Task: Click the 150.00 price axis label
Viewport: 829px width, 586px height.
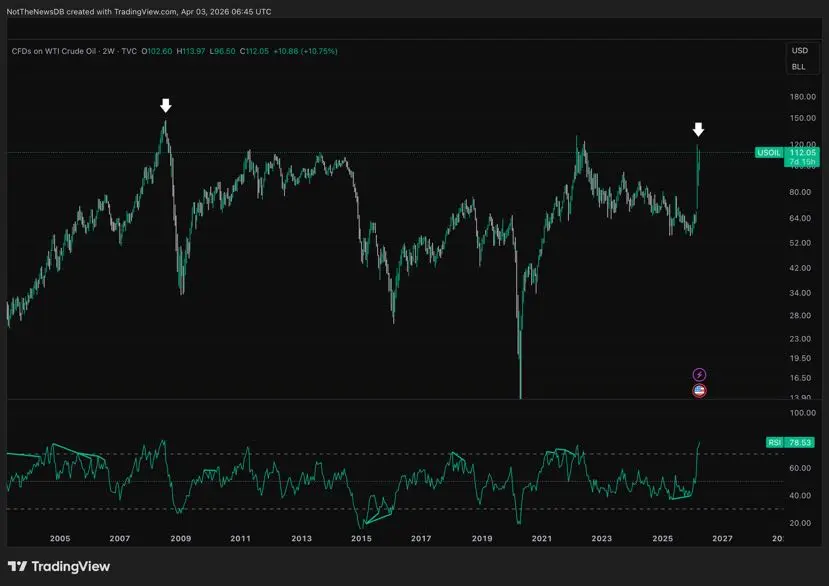Action: [803, 118]
